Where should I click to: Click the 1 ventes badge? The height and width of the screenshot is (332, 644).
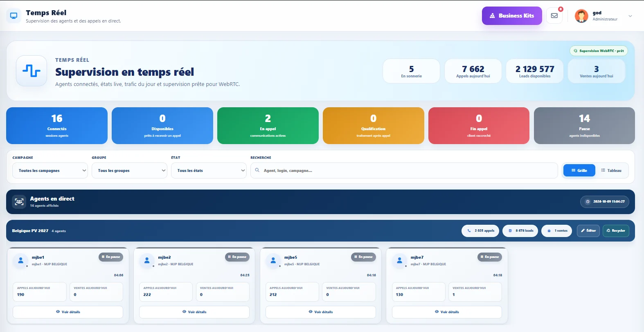coord(557,230)
